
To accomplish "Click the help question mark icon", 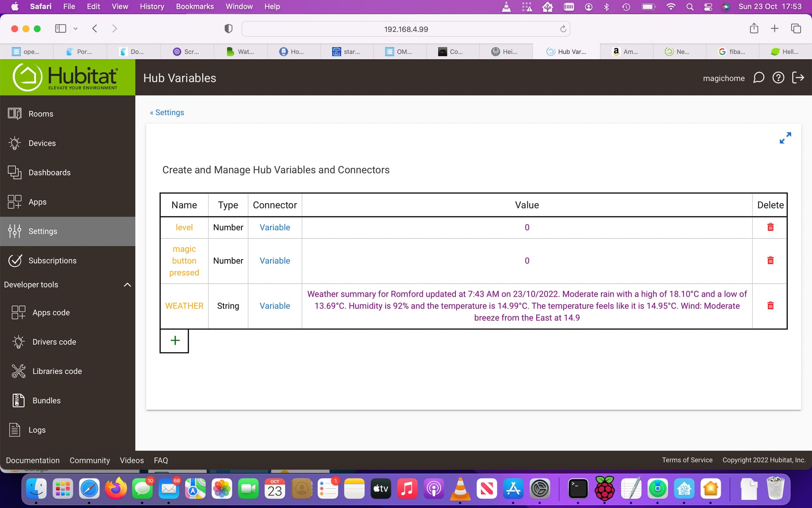I will pyautogui.click(x=778, y=78).
